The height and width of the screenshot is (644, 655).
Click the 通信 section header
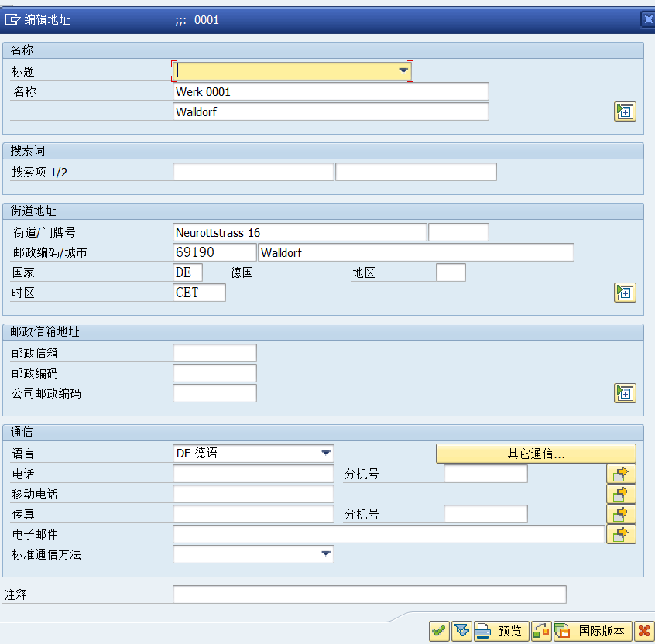[x=323, y=432]
